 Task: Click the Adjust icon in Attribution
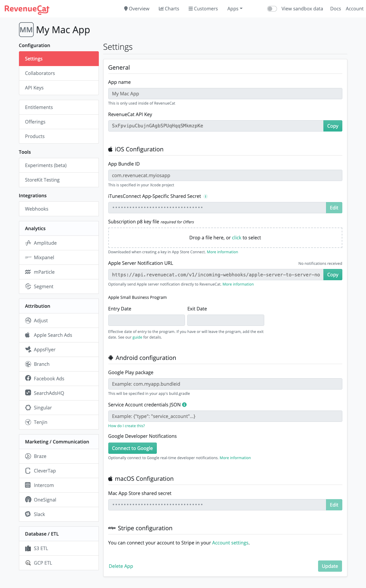coord(28,321)
